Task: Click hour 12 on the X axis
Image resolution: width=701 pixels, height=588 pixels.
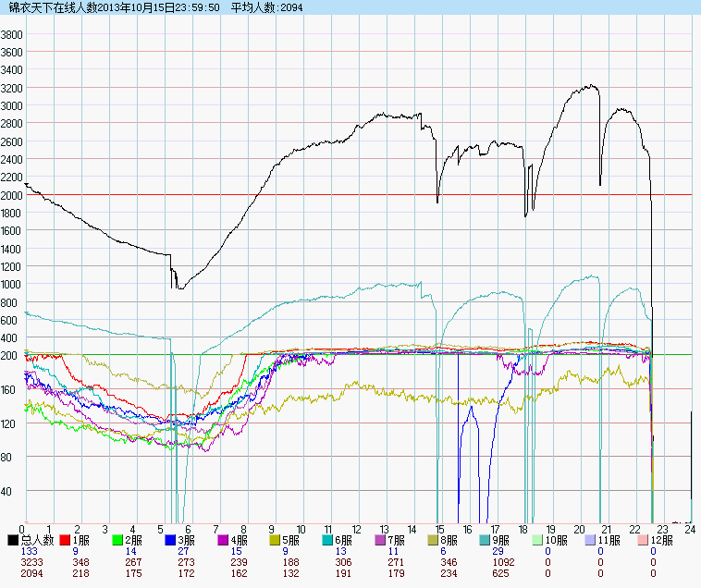Action: 357,530
